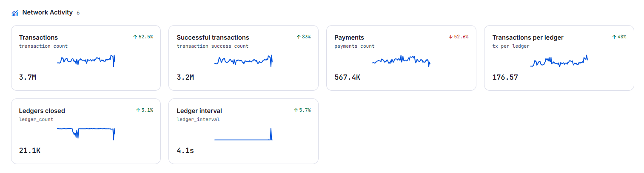Click the tx_per_ledger metric key
This screenshot has height=173, width=644.
click(x=511, y=46)
